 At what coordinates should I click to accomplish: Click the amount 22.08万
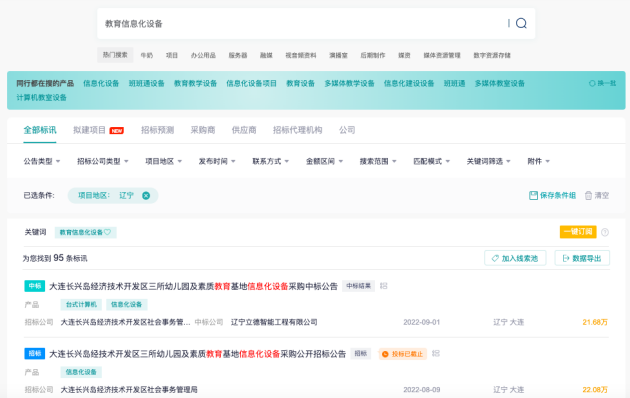click(x=595, y=390)
